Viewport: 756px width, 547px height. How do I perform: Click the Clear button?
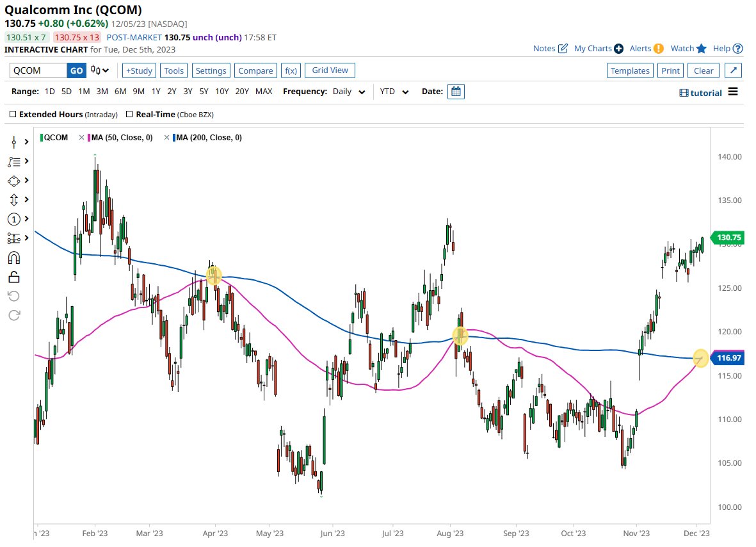click(704, 70)
